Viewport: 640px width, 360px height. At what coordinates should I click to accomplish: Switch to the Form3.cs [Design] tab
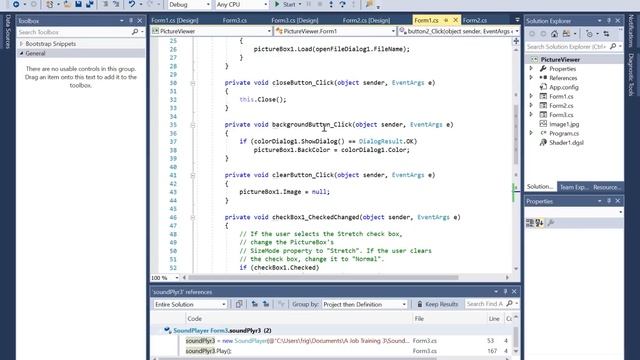[295, 20]
